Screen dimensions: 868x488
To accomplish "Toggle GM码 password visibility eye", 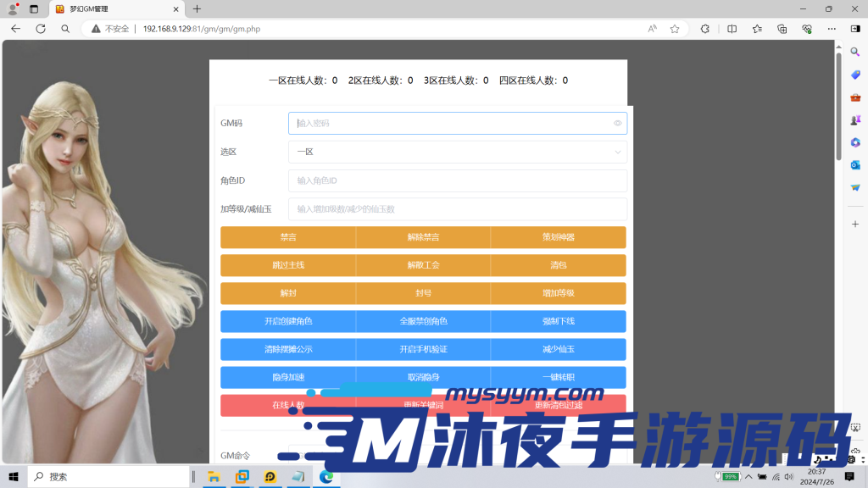I will point(617,123).
